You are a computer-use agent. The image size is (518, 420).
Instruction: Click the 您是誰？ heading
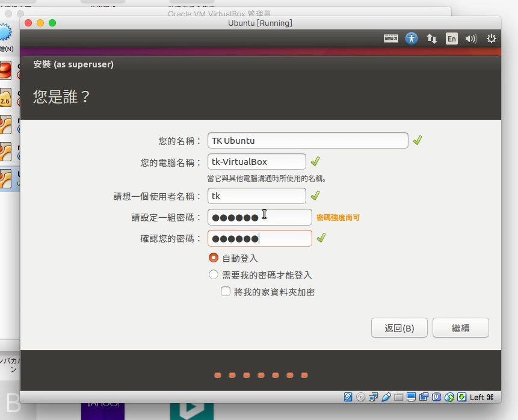61,97
